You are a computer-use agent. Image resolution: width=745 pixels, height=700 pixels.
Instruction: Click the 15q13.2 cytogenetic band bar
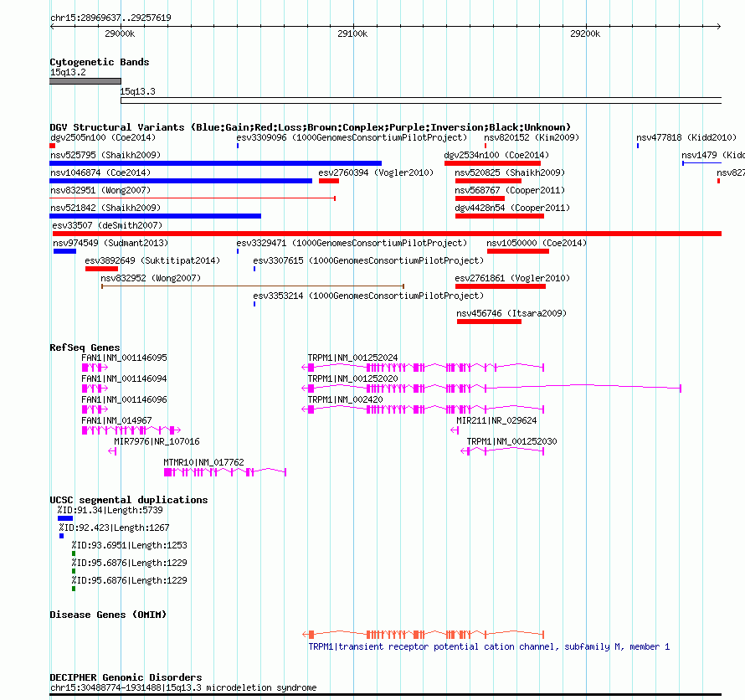85,81
